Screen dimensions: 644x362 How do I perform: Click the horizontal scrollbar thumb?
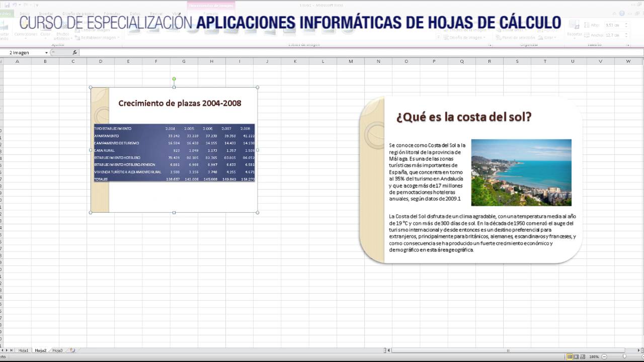[x=508, y=350]
